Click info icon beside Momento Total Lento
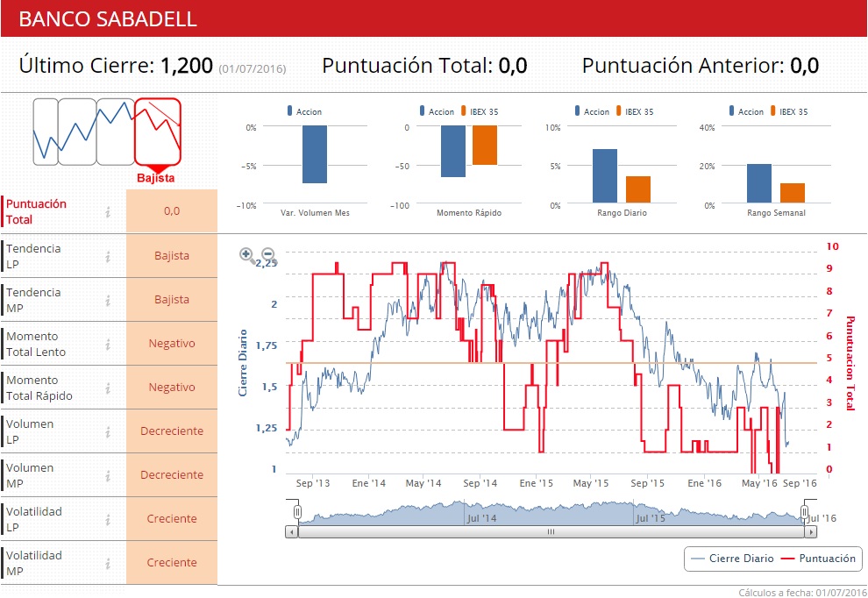The image size is (868, 598). [x=108, y=345]
